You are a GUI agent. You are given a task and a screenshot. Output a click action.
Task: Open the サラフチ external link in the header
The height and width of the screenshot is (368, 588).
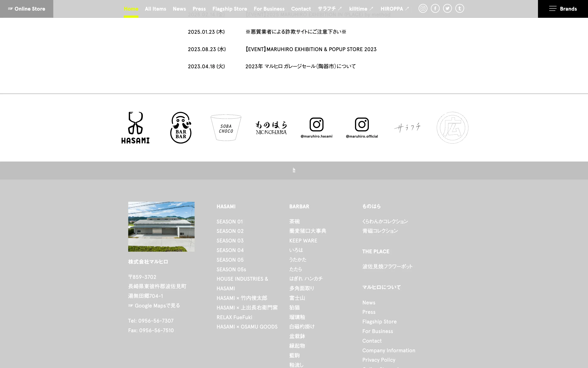(330, 9)
